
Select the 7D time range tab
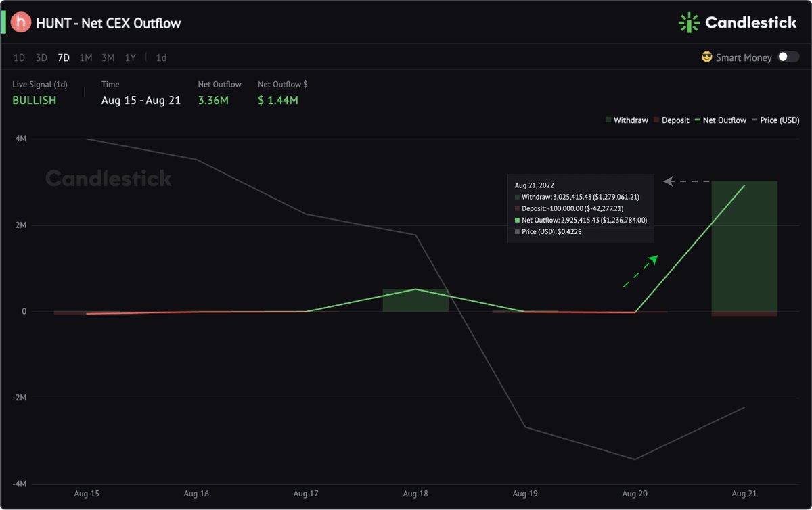point(64,57)
